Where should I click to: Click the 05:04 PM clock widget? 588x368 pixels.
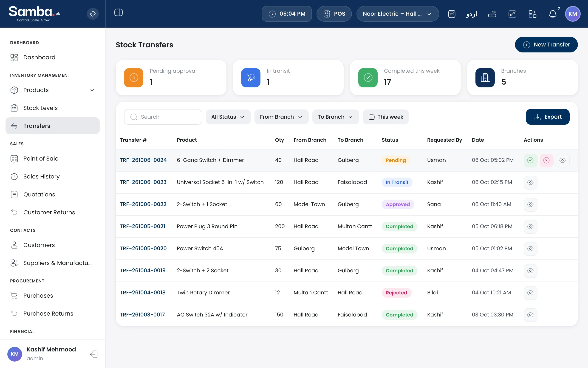click(286, 14)
